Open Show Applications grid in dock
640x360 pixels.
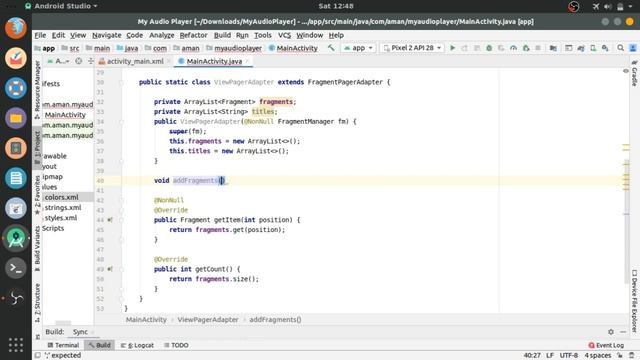tap(16, 345)
